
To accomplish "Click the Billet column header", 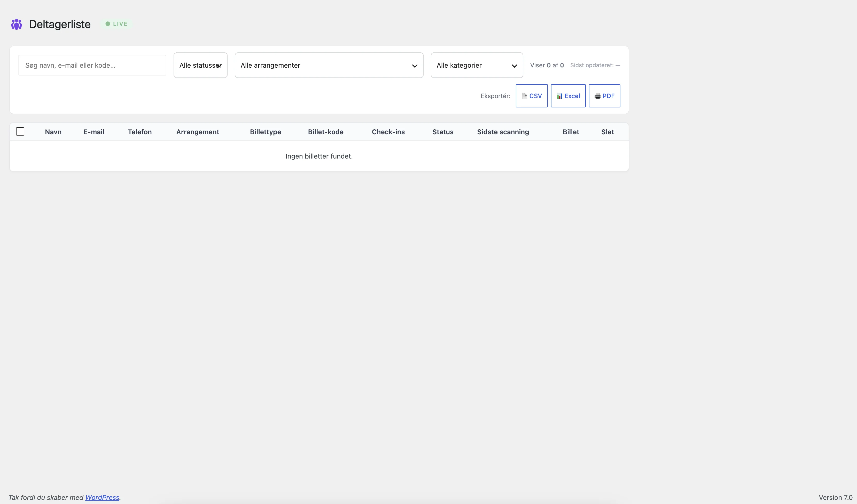I will pos(571,132).
